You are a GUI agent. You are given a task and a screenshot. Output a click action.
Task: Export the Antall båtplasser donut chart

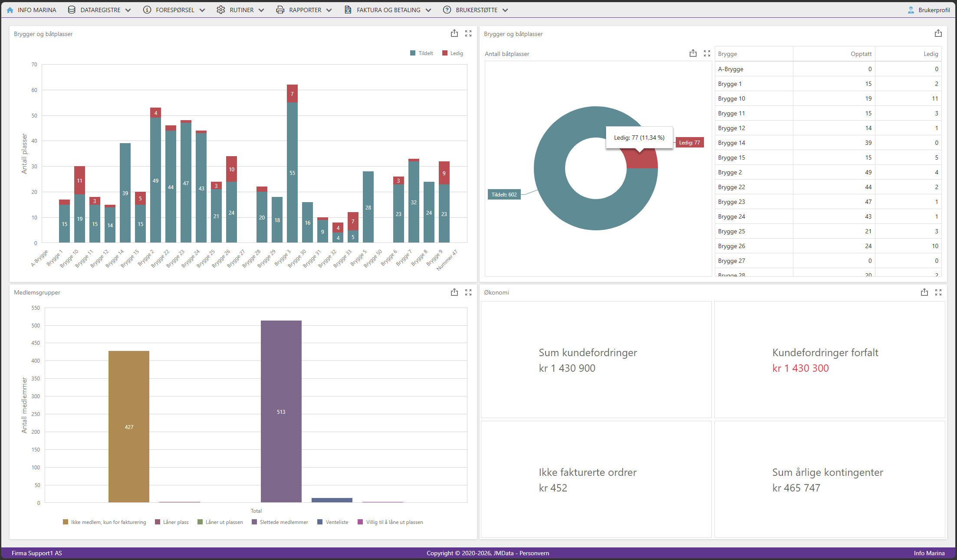(693, 53)
